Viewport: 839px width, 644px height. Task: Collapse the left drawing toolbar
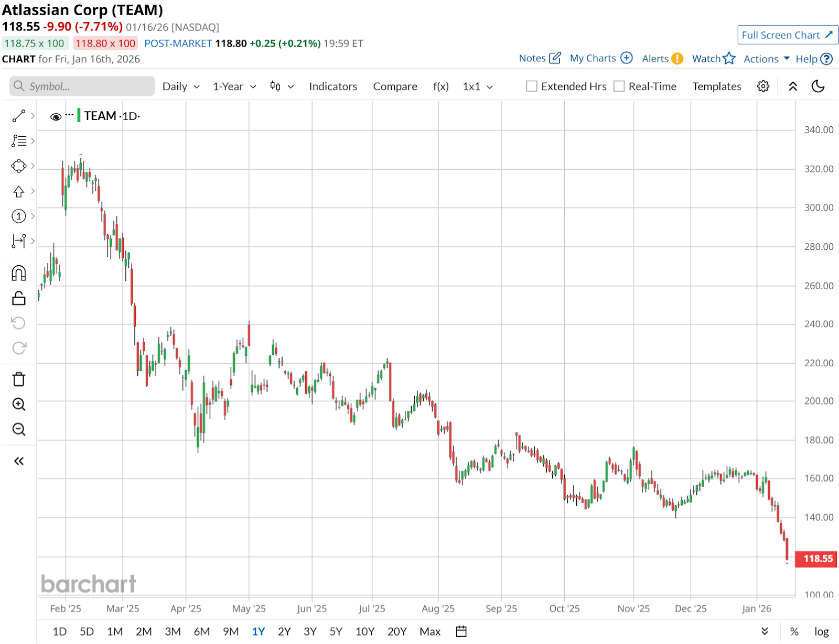tap(19, 461)
